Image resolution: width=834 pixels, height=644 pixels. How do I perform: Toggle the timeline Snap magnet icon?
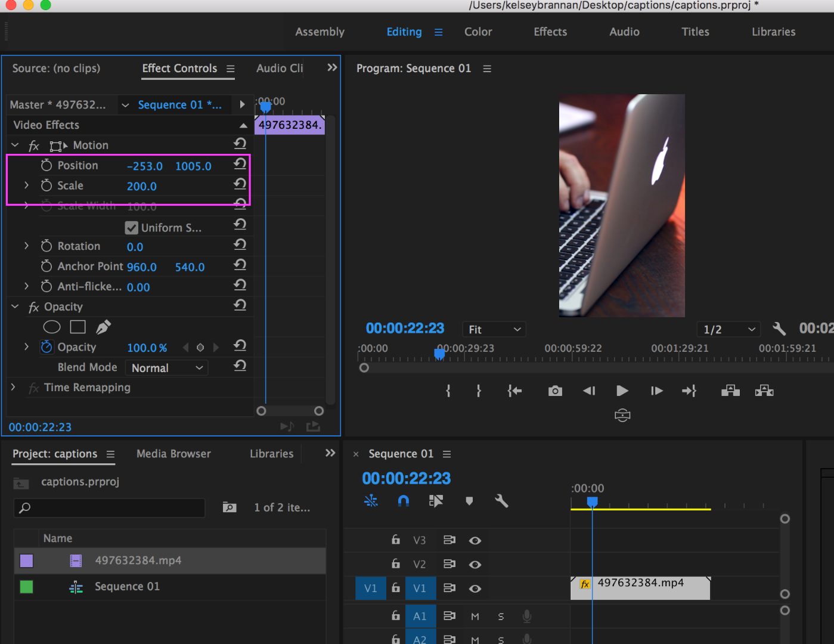click(404, 501)
